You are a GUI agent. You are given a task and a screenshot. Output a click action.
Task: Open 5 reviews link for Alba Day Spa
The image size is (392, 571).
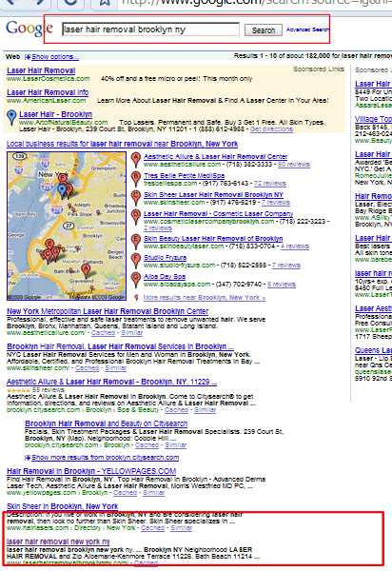[282, 285]
